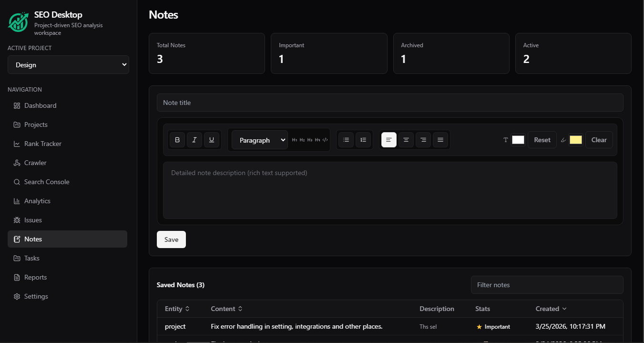This screenshot has width=644, height=343.
Task: Center align note text
Action: click(406, 140)
